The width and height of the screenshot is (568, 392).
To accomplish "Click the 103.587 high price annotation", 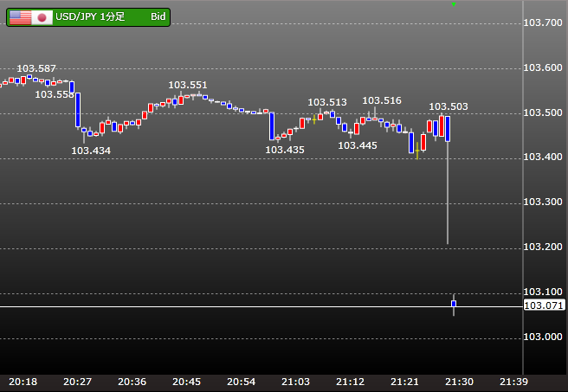I will pos(36,68).
